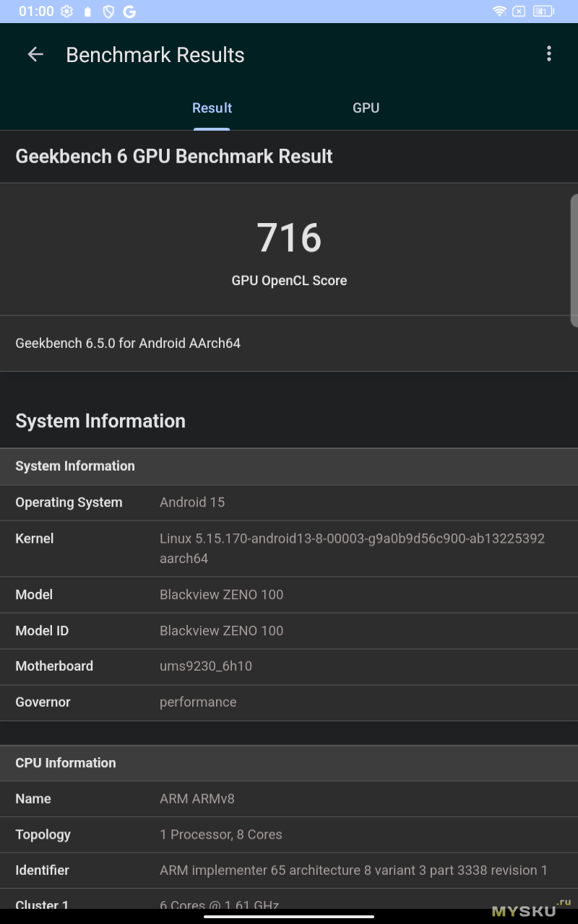This screenshot has width=578, height=924.
Task: Tap the Governor performance row
Action: click(x=289, y=702)
